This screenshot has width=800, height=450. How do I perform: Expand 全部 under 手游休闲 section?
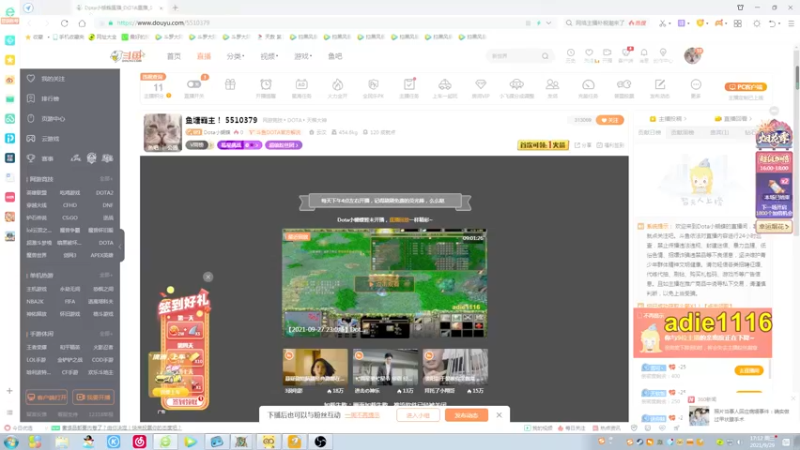coord(106,334)
